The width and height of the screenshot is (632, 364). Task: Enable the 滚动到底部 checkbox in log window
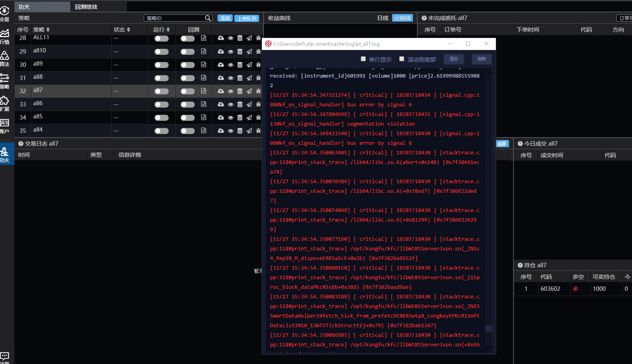coord(402,59)
